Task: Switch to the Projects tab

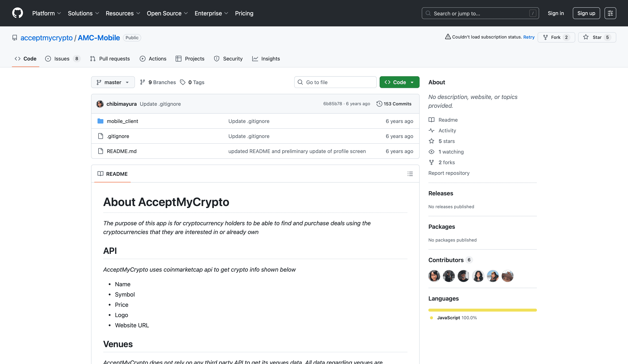Action: pos(190,59)
